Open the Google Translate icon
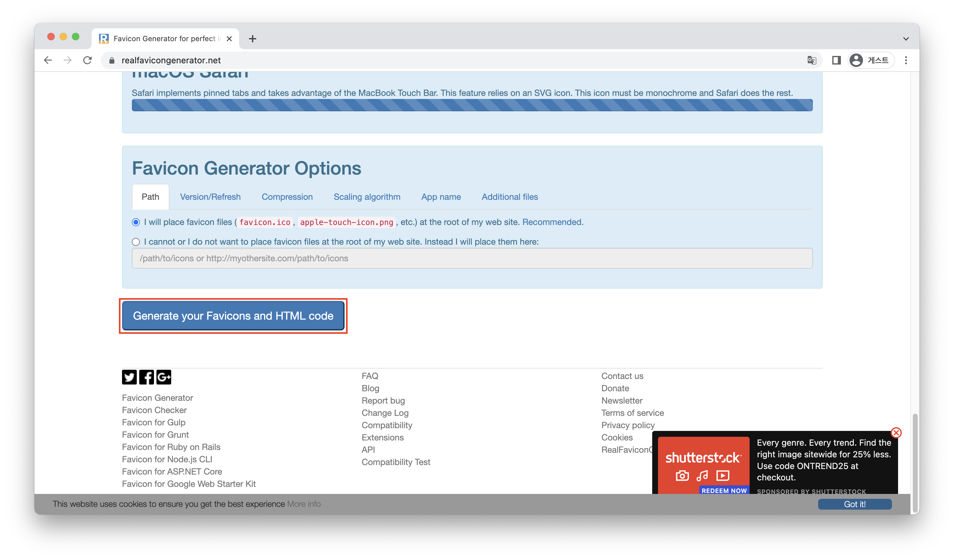Screen dimensions: 954x560 811,60
